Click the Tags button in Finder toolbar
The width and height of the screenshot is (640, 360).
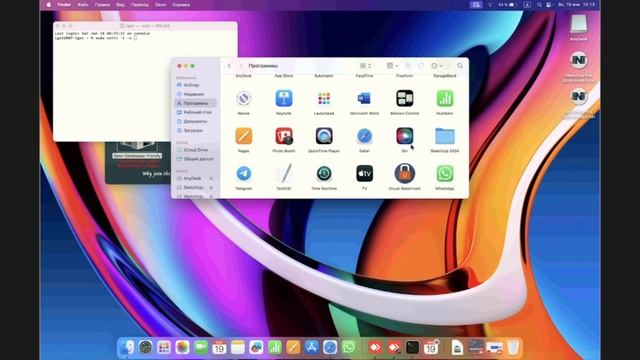pos(420,66)
